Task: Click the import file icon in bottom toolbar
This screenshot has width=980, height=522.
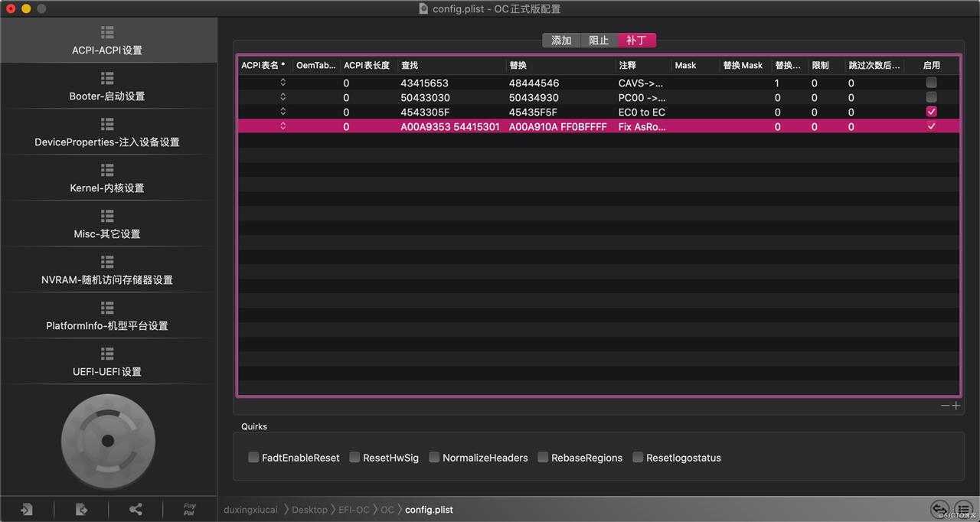Action: click(x=27, y=509)
